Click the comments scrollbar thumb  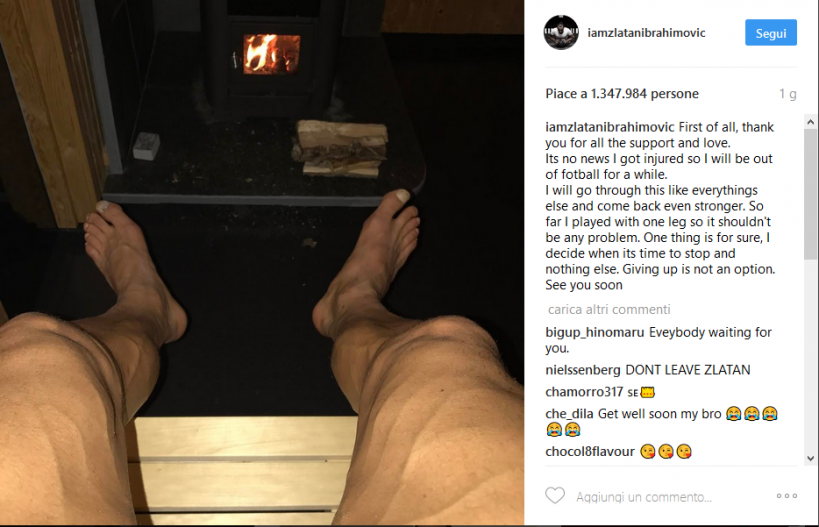(810, 194)
